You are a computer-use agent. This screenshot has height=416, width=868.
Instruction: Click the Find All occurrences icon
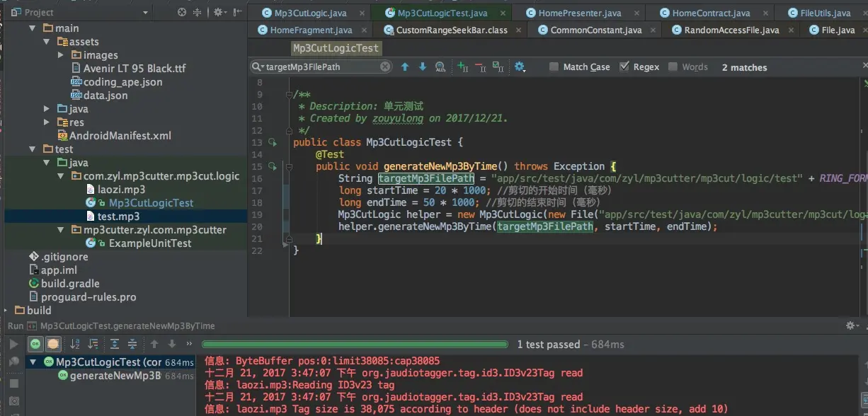pyautogui.click(x=440, y=67)
